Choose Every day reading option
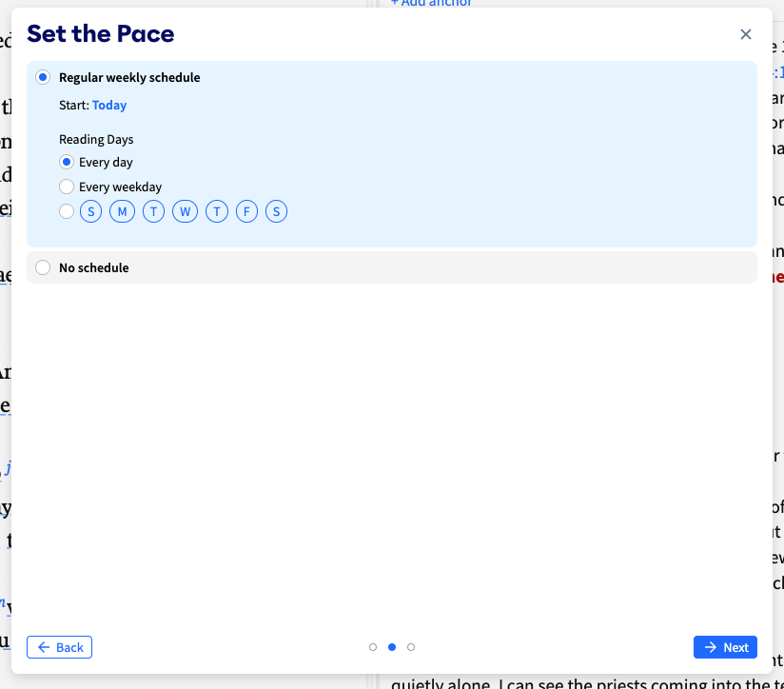The height and width of the screenshot is (689, 784). point(67,162)
